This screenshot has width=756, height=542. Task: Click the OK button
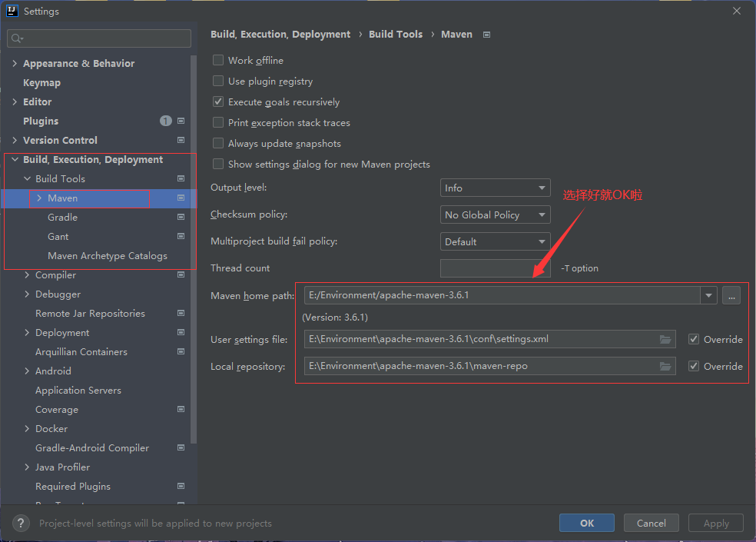[587, 524]
